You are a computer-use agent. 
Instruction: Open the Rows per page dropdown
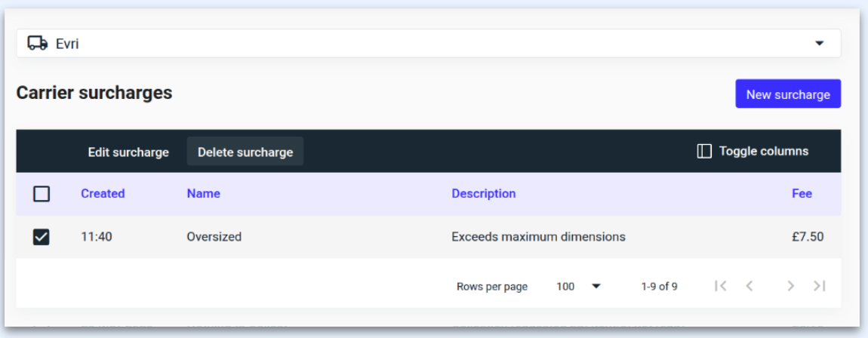tap(578, 287)
